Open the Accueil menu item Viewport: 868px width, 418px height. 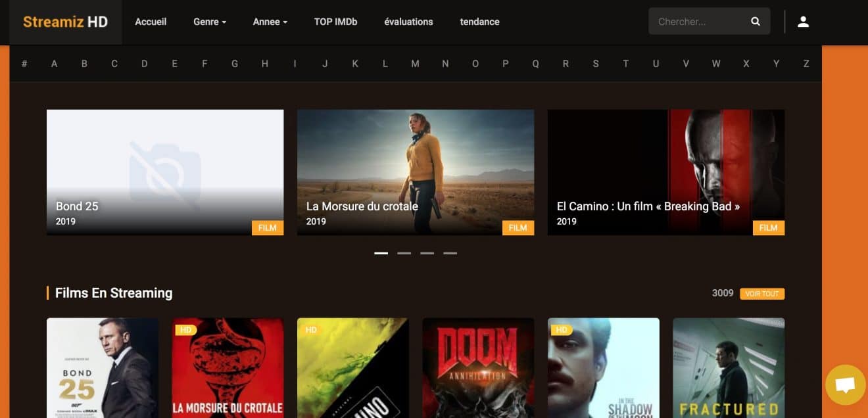coord(151,22)
